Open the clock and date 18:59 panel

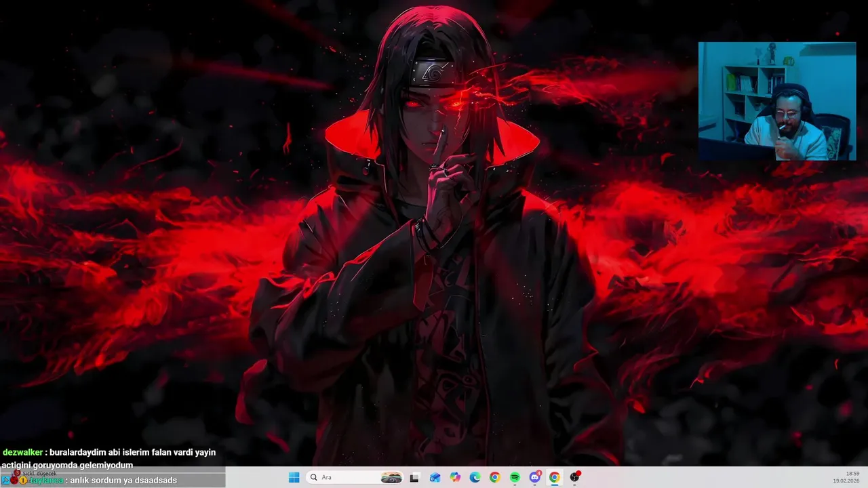[x=846, y=477]
